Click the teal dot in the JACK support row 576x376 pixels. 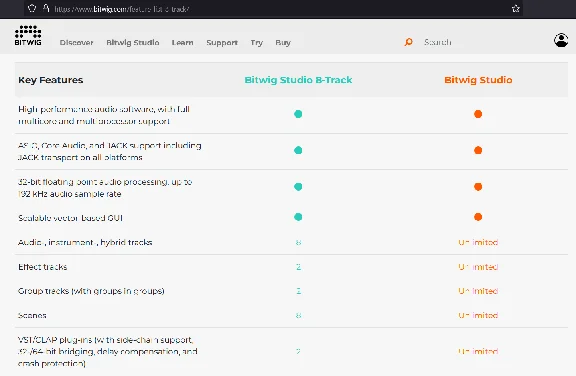[x=298, y=150]
